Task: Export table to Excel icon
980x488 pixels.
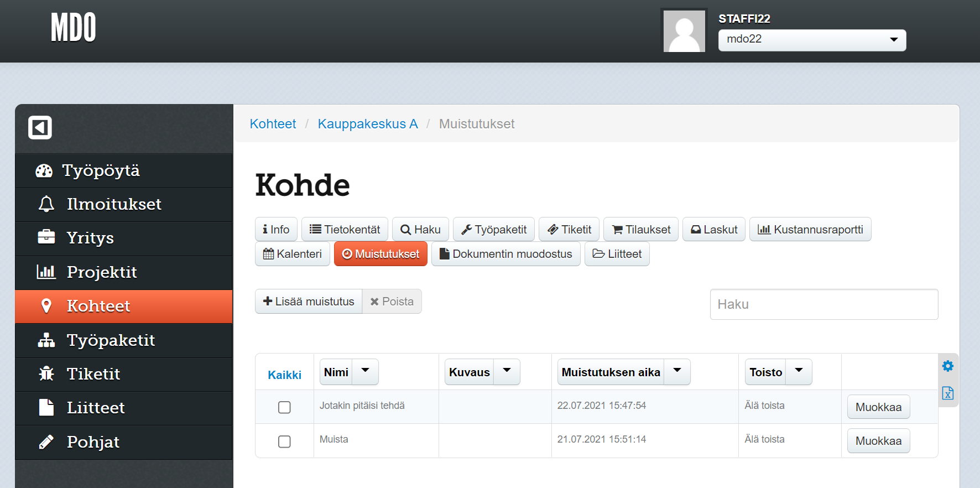Action: click(948, 393)
